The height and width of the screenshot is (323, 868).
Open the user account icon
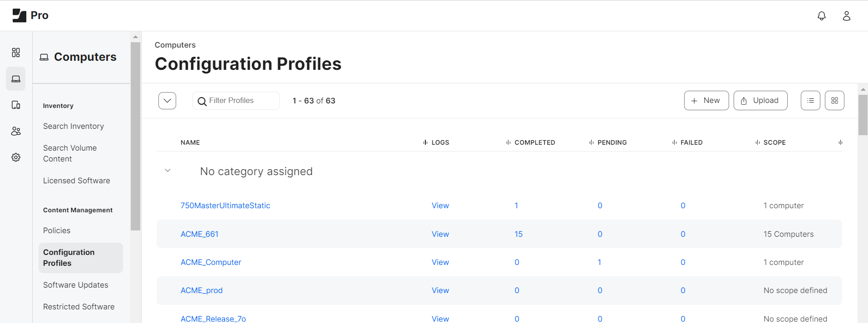tap(846, 16)
